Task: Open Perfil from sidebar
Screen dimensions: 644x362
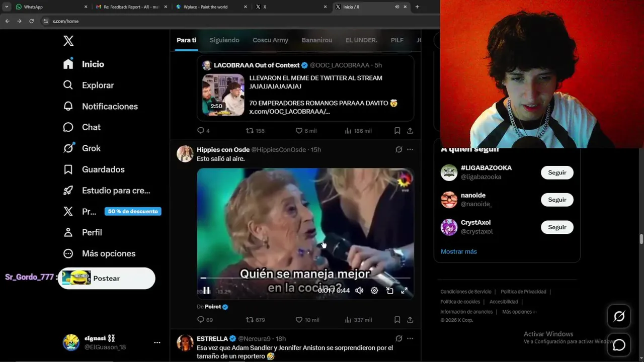Action: tap(83, 232)
